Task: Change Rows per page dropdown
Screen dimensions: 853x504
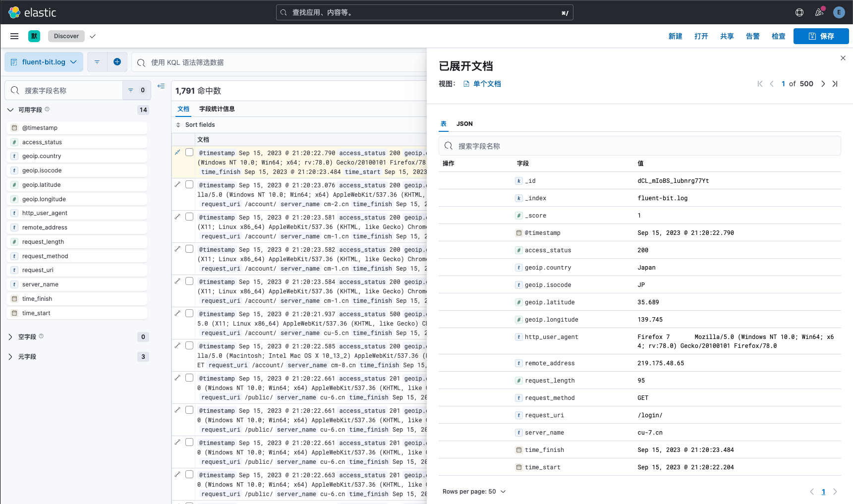Action: coord(474,492)
